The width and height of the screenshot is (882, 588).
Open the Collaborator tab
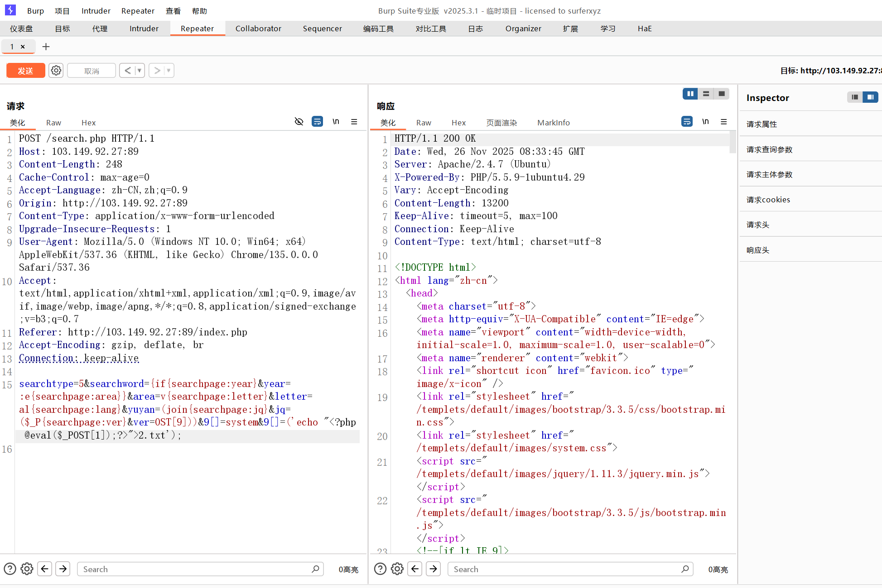pyautogui.click(x=258, y=29)
